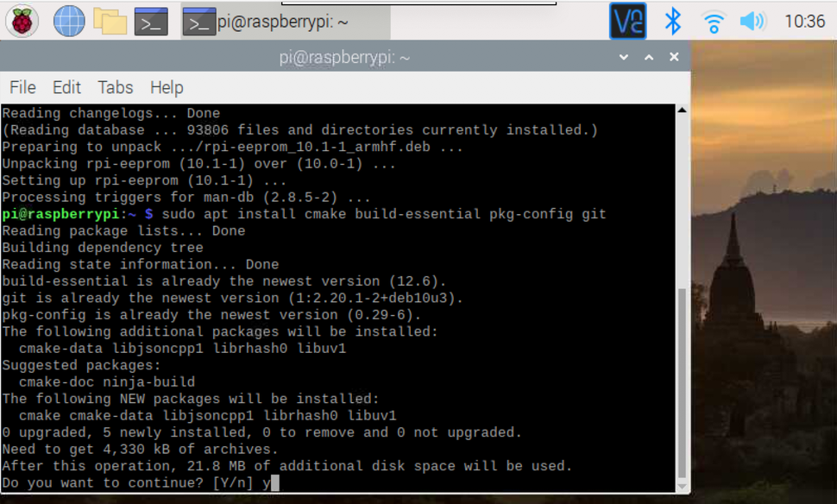This screenshot has height=504, width=837.
Task: Launch the web browser globe icon
Action: tap(69, 21)
